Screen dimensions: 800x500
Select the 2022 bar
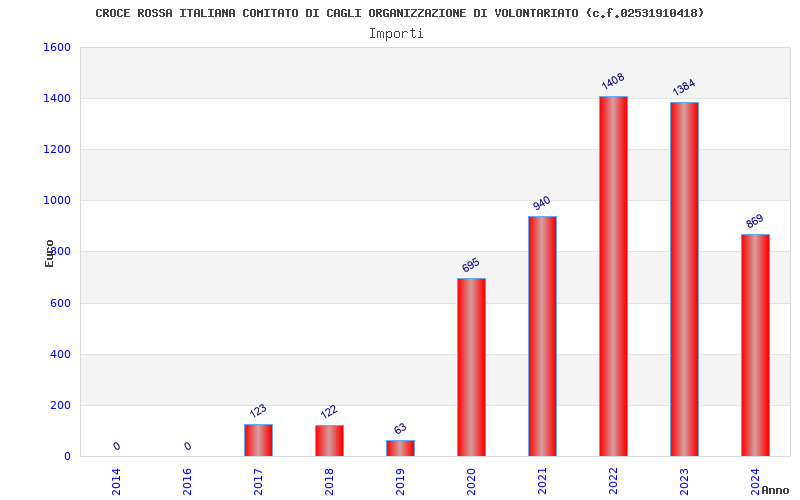613,276
